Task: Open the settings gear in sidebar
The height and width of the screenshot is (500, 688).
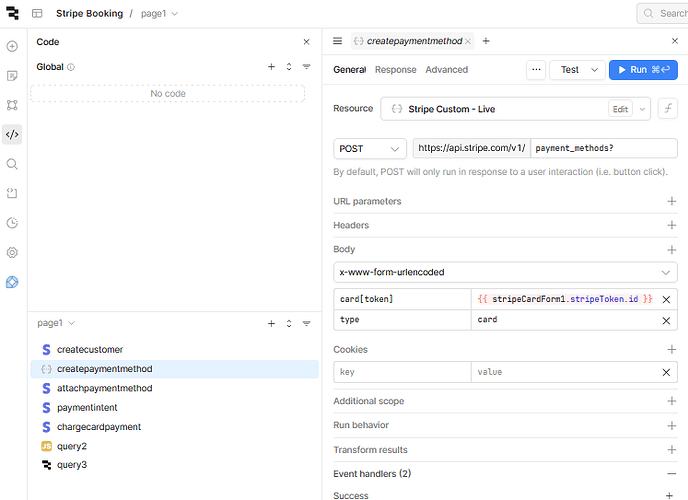Action: pos(12,253)
